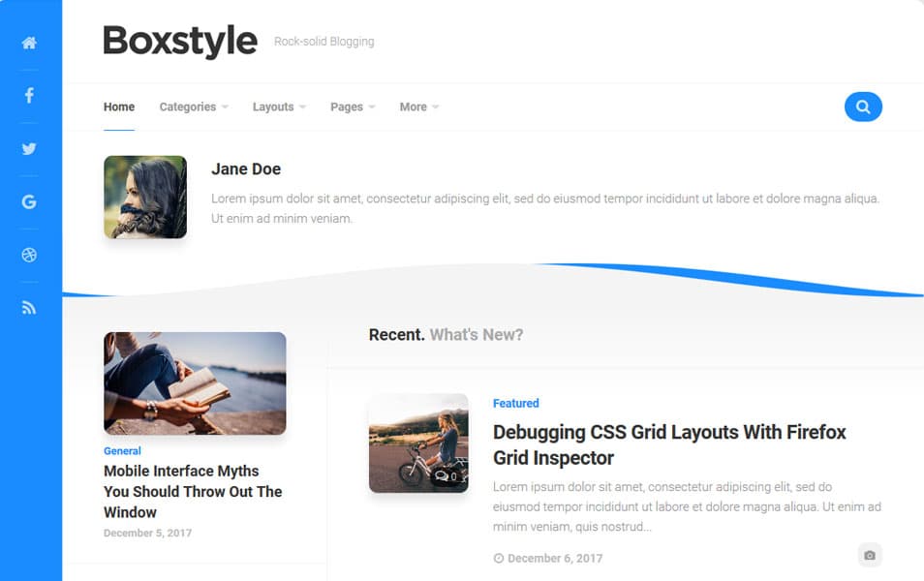Click the Featured category label
This screenshot has width=924, height=581.
[516, 403]
